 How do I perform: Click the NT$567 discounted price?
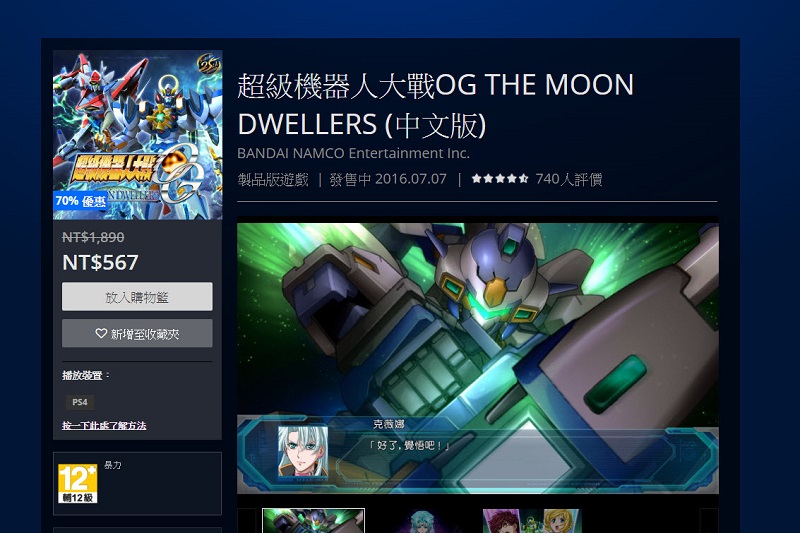click(100, 263)
